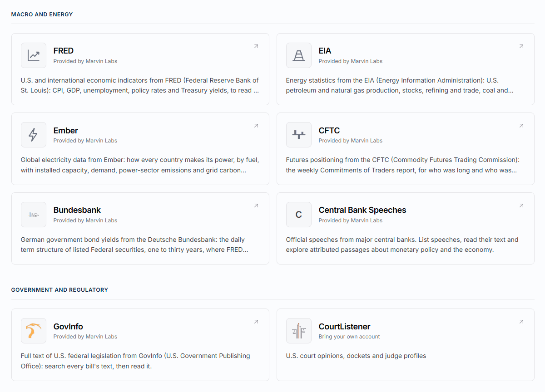Screen dimensions: 545x392
Task: Select the CourtListener card title
Action: point(345,326)
